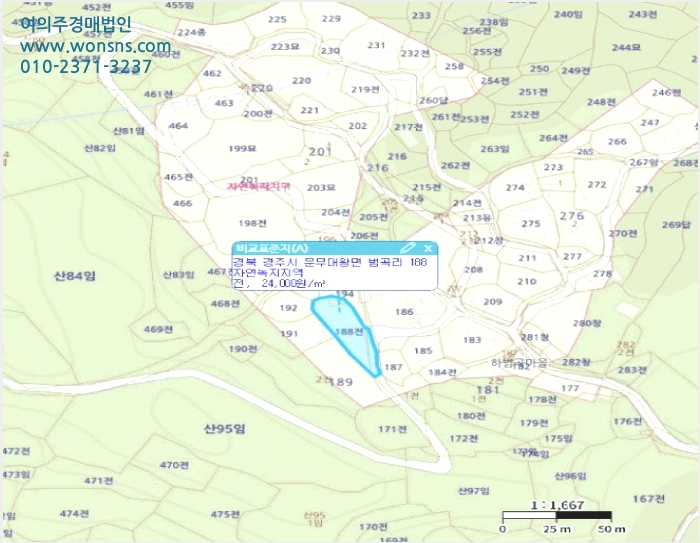Select parcel 465전
Viewport: 700px width, 543px height.
click(x=178, y=177)
